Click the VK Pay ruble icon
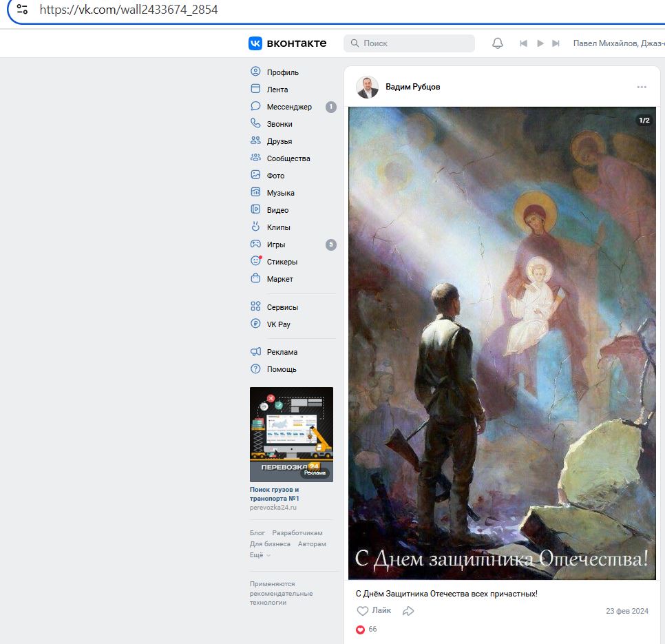Viewport: 665px width, 644px height. pyautogui.click(x=255, y=323)
